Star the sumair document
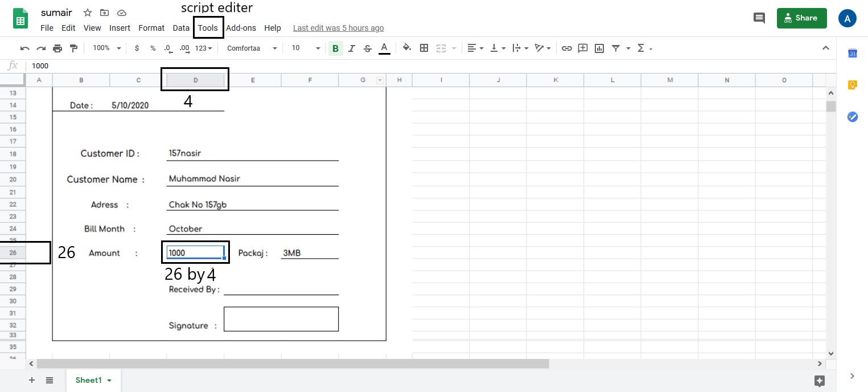 [88, 13]
